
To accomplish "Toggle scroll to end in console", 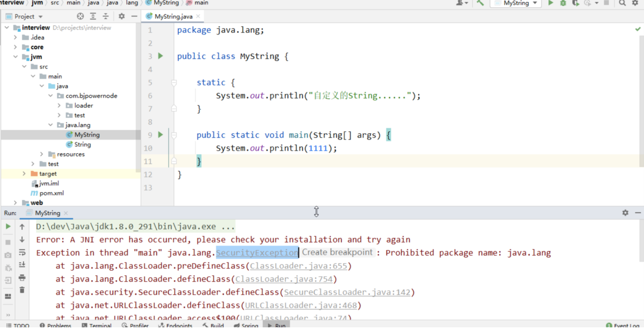I will click(22, 265).
